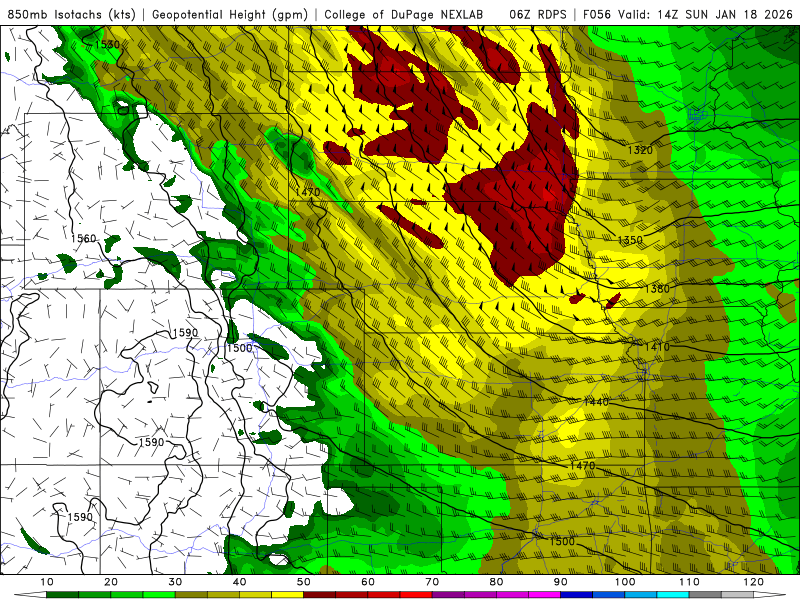Click the 1530 height contour label
The width and height of the screenshot is (800, 600).
click(x=107, y=44)
